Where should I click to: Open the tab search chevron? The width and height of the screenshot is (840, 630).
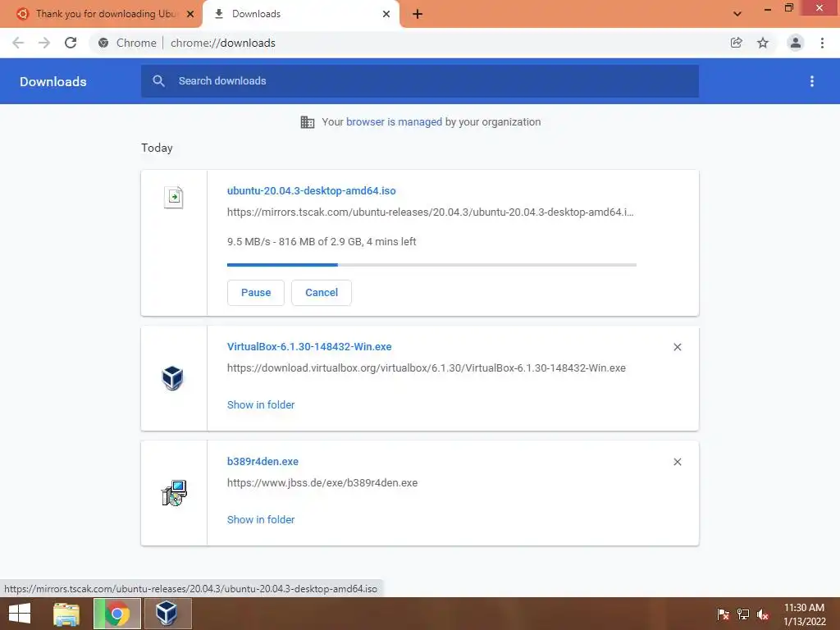(737, 14)
